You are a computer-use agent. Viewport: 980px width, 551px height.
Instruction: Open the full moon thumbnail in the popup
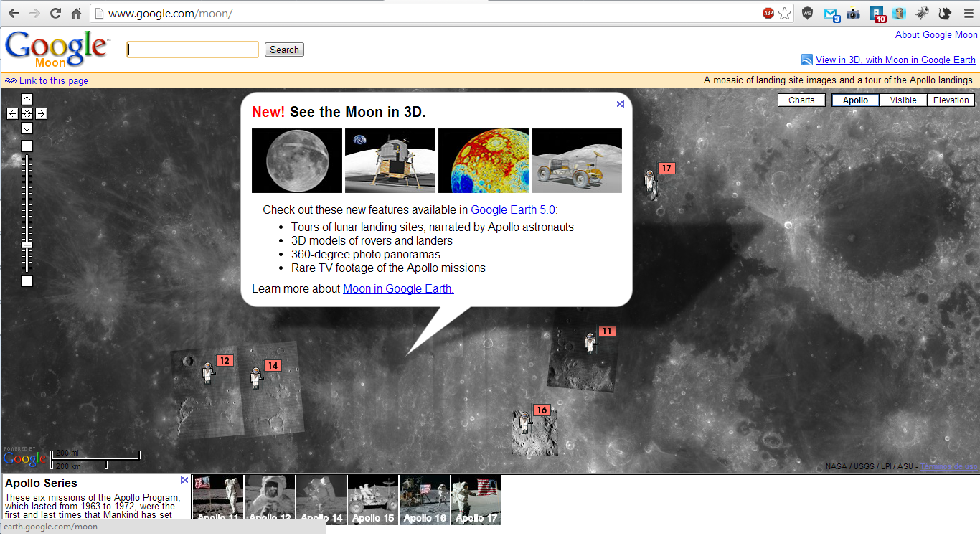coord(297,161)
